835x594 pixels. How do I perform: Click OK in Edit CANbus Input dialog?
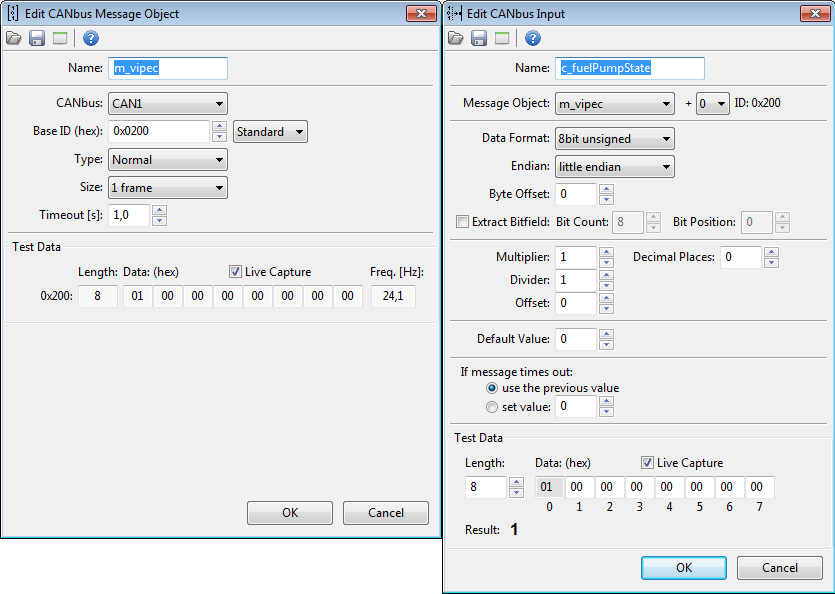pyautogui.click(x=684, y=567)
